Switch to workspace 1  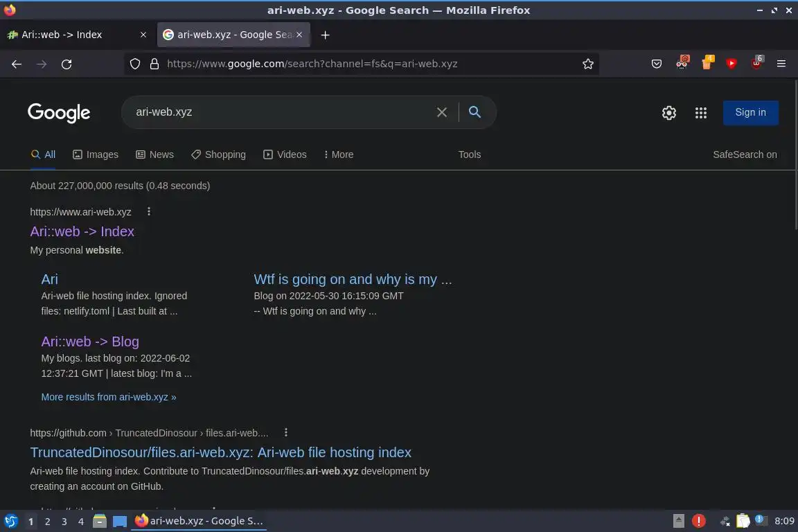pos(30,522)
